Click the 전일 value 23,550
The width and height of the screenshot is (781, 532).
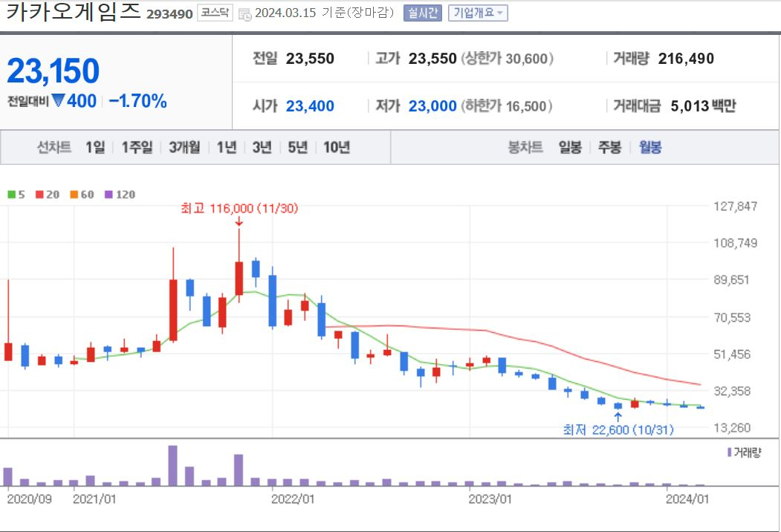310,59
